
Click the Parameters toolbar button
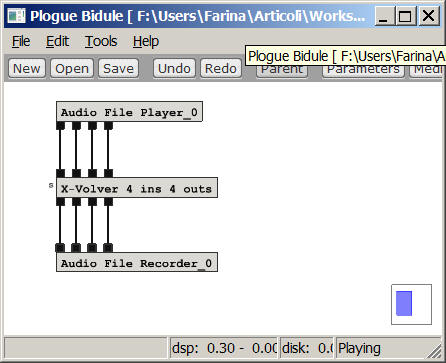pyautogui.click(x=363, y=71)
